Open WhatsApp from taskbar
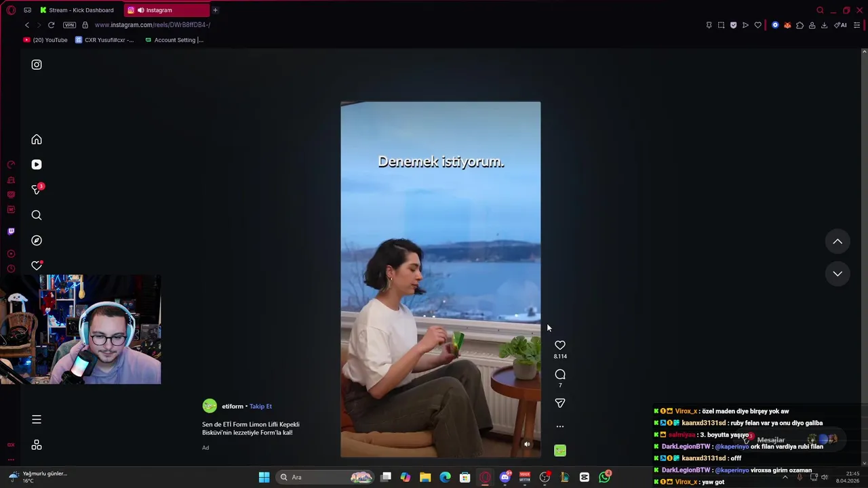The width and height of the screenshot is (868, 488). coord(604,477)
